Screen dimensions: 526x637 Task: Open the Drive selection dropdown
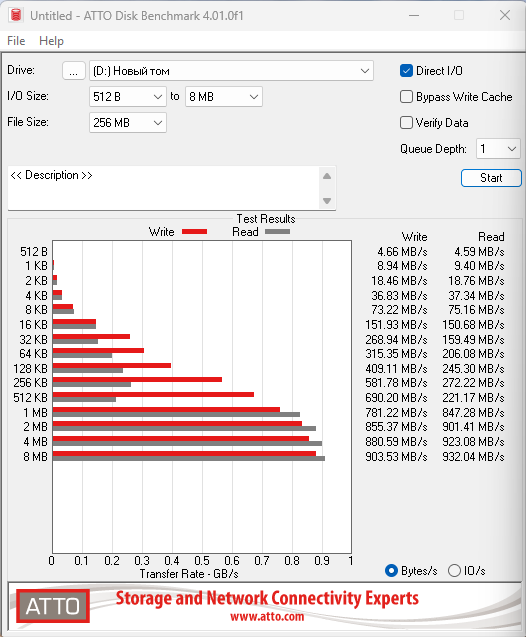[x=231, y=71]
